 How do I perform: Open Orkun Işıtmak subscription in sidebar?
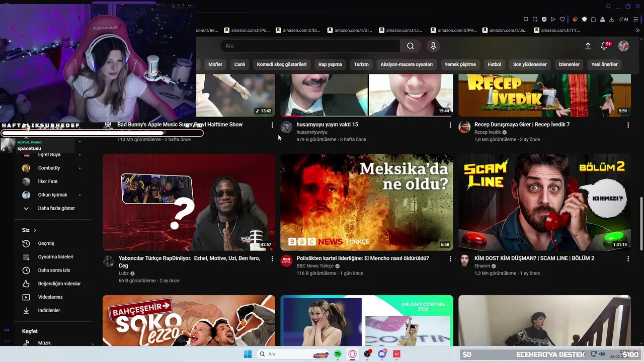tap(53, 195)
